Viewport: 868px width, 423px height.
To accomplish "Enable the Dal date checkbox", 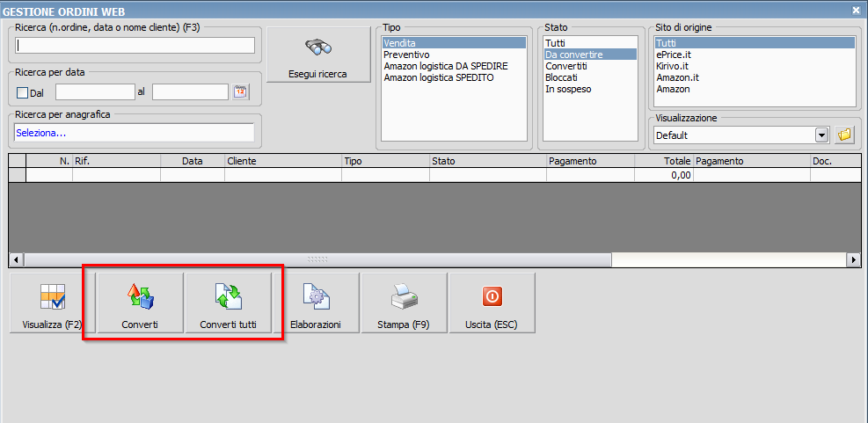I will (22, 93).
